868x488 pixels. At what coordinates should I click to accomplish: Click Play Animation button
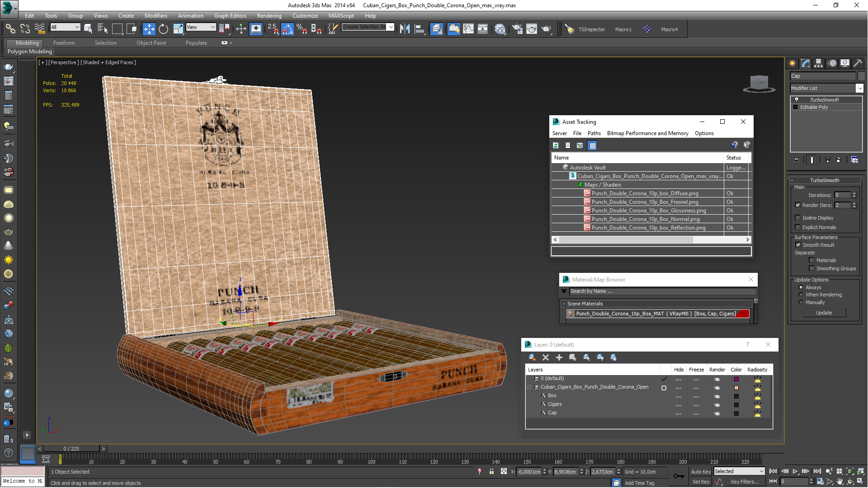795,471
